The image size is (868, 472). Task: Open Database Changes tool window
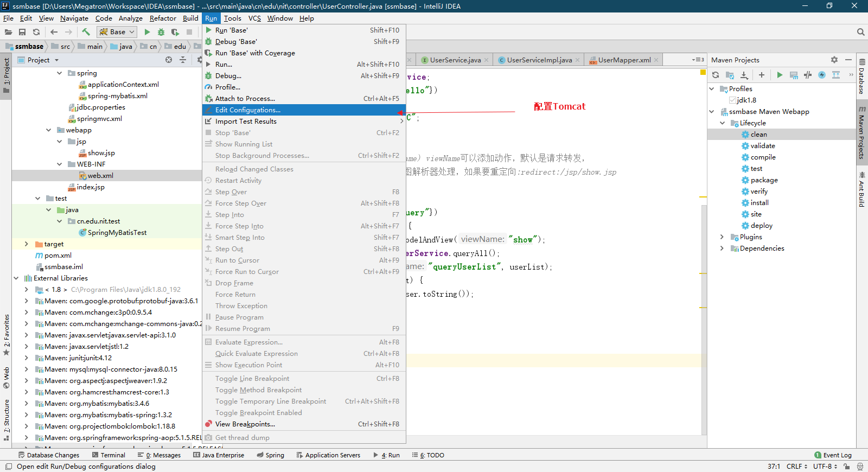click(49, 455)
